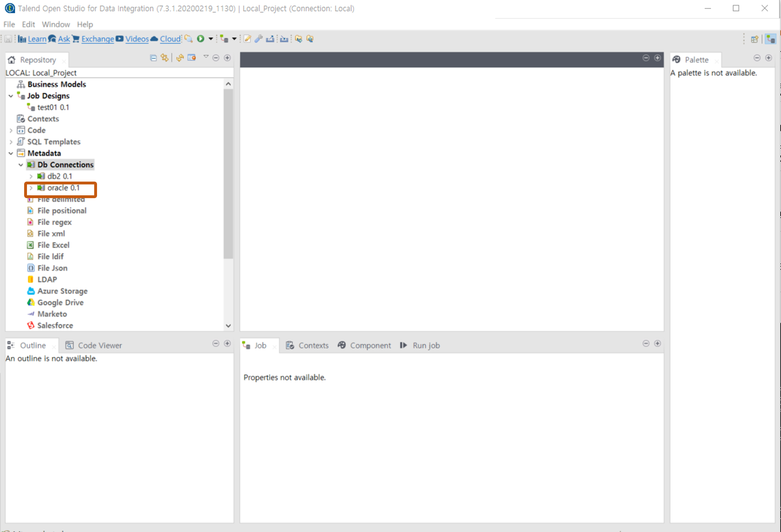The width and height of the screenshot is (781, 532).
Task: Click the last folder icon at toolbar end
Action: pyautogui.click(x=310, y=39)
